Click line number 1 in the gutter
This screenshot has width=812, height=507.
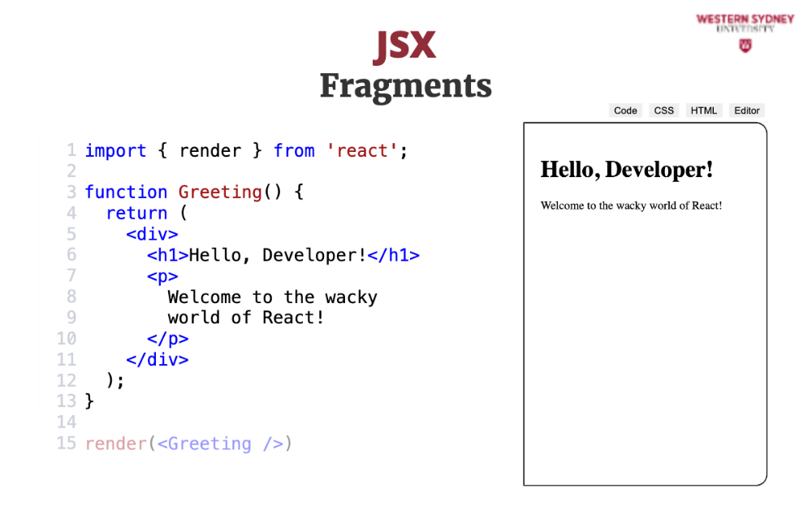[x=71, y=151]
